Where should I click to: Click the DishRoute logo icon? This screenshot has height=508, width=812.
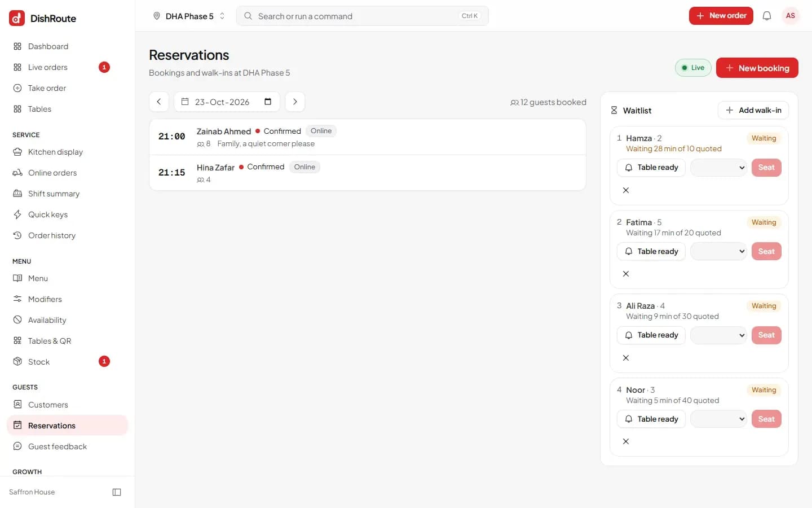(17, 18)
